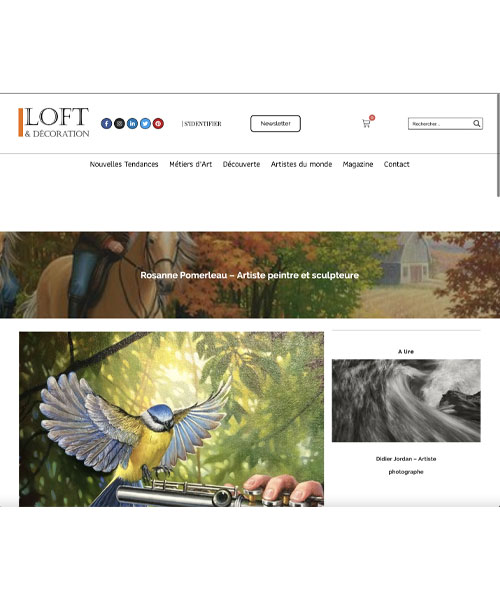Click the page's vertical scrollbar
The width and height of the screenshot is (500, 600).
click(498, 145)
